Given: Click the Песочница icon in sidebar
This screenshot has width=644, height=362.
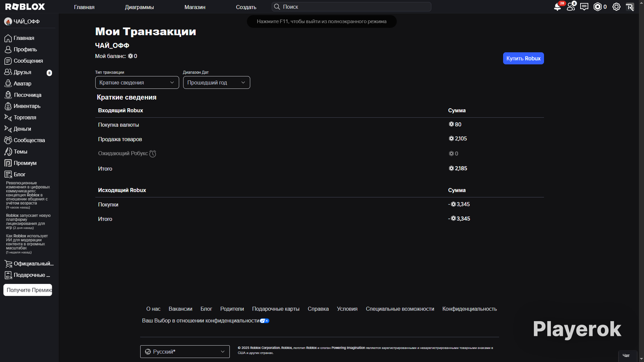Looking at the screenshot, I should 8,95.
